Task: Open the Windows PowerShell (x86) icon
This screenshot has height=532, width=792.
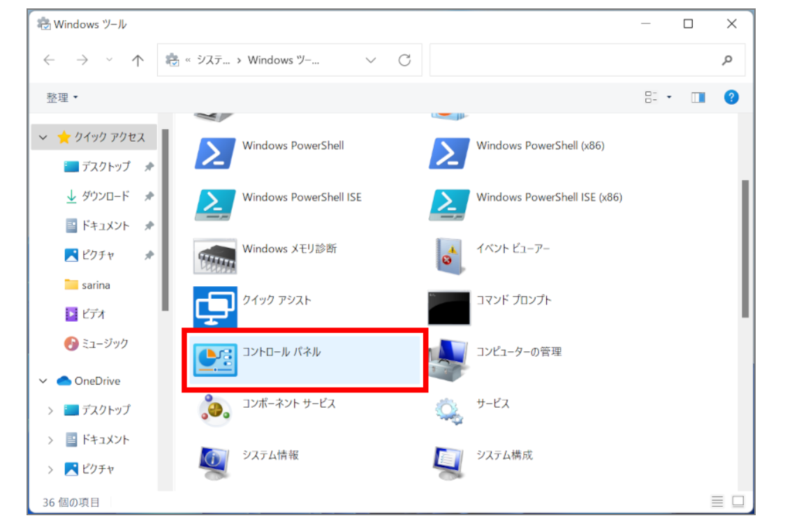Action: [448, 154]
